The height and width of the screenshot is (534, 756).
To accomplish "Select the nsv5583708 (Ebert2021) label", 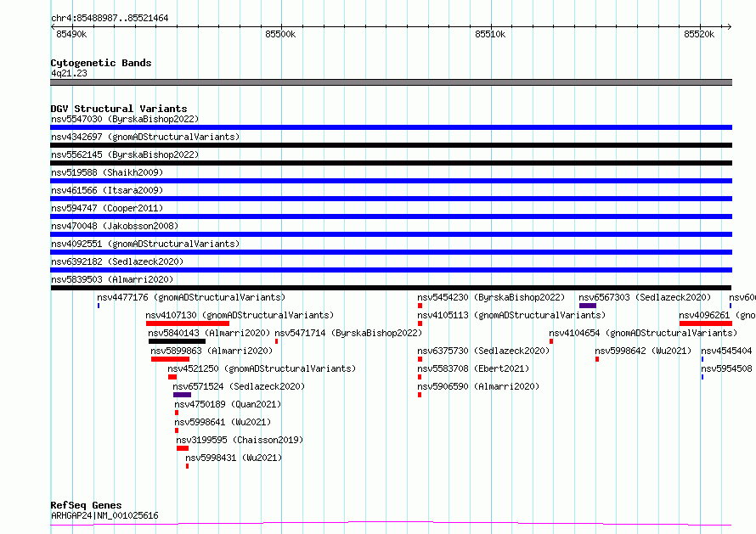I will coord(473,368).
